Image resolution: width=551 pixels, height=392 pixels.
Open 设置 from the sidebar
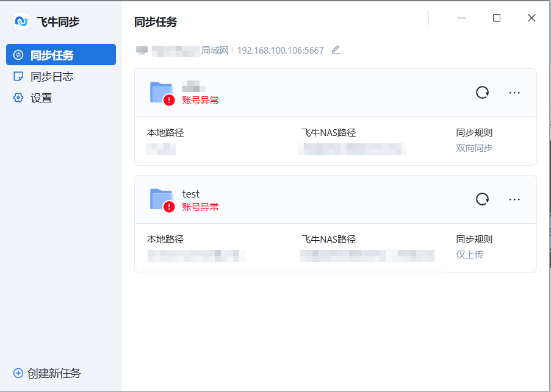coord(41,98)
